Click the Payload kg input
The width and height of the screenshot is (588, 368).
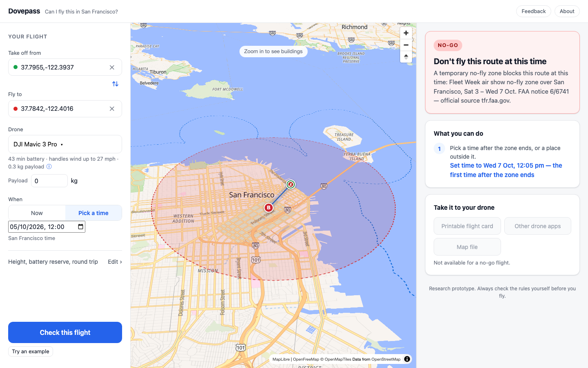tap(49, 181)
